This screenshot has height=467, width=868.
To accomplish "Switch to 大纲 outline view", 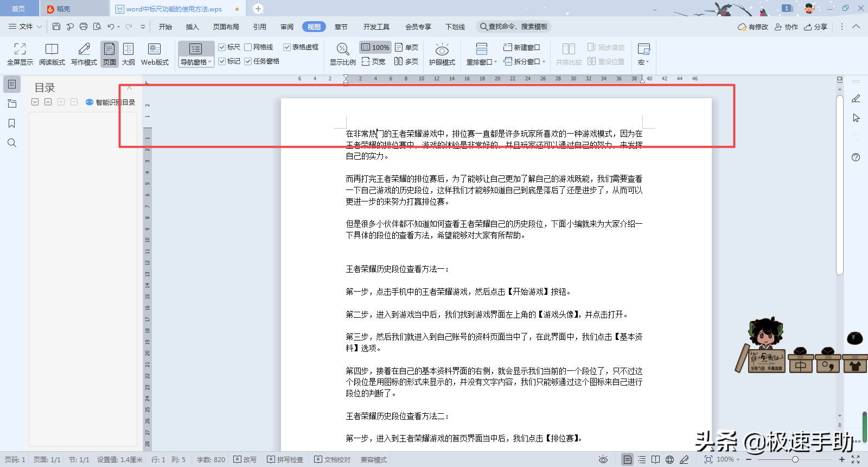I will pyautogui.click(x=129, y=54).
